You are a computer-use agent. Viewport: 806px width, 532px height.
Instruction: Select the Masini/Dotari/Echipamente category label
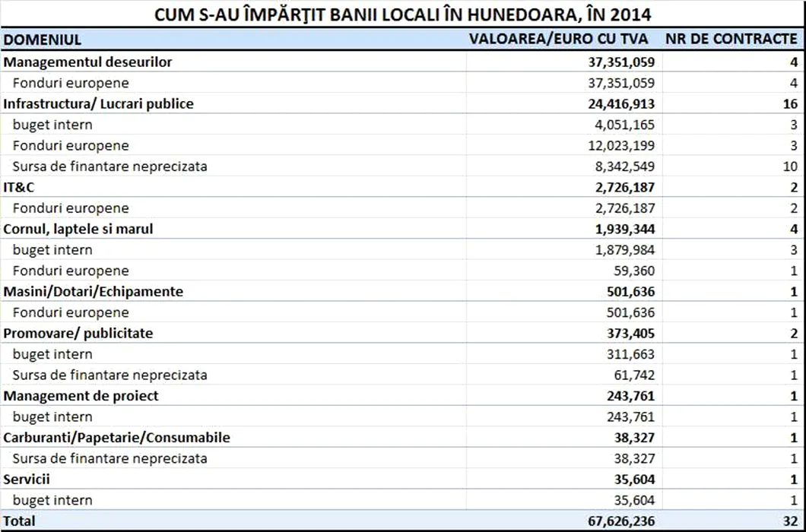click(94, 292)
